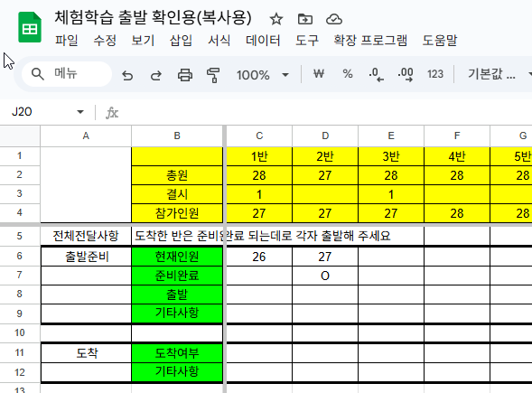Select the 1반 header cell

coord(259,156)
